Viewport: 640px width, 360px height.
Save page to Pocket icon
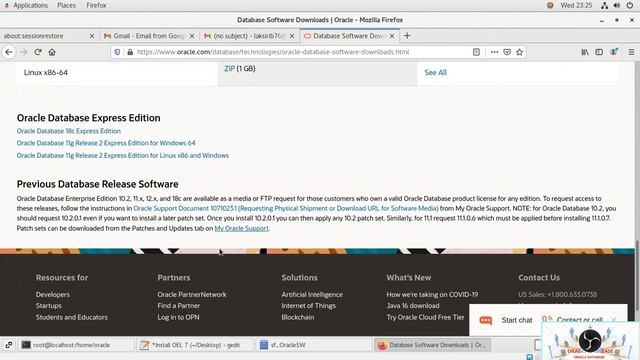point(507,52)
